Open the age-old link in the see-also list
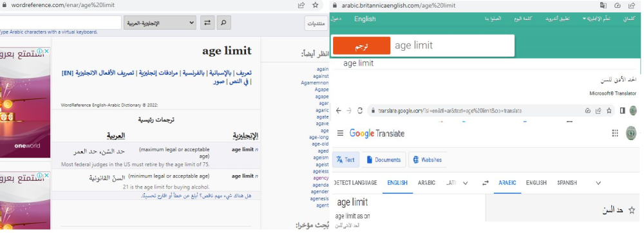This screenshot has height=233, width=644. 320,144
